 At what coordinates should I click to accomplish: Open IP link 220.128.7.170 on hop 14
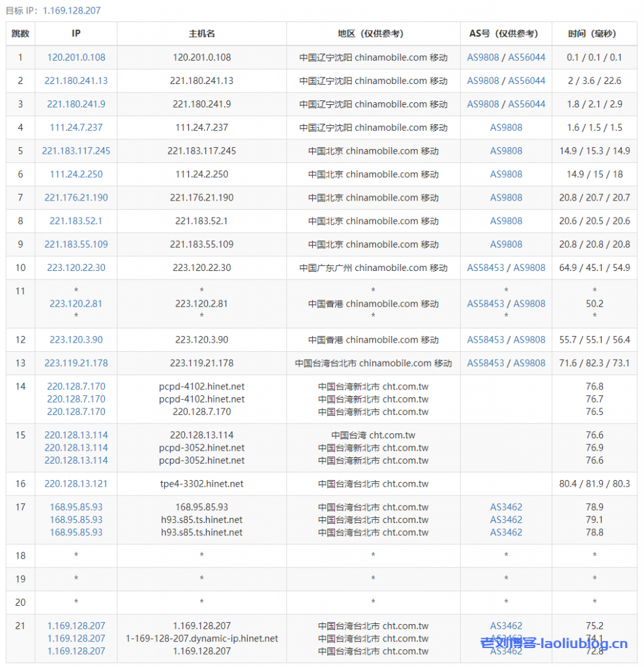75,386
